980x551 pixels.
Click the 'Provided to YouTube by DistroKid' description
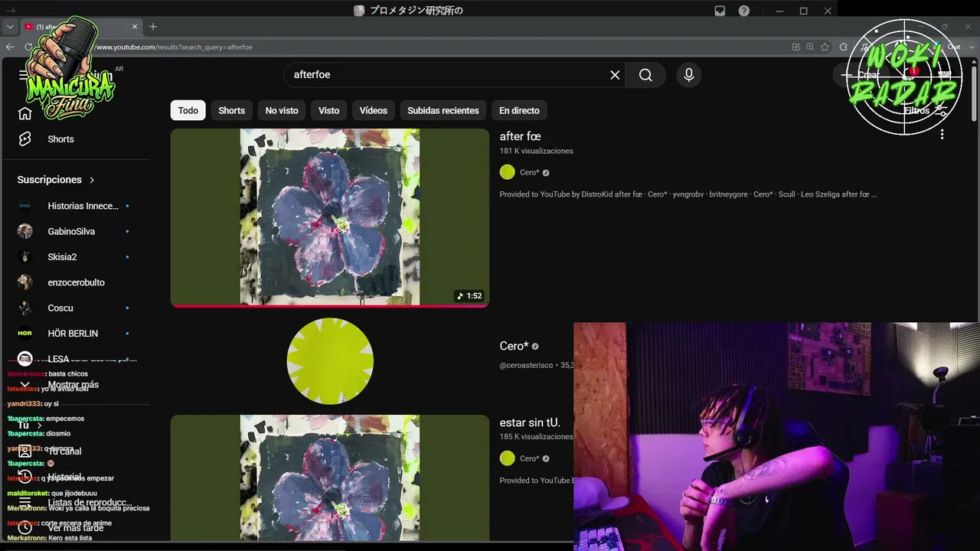(688, 194)
